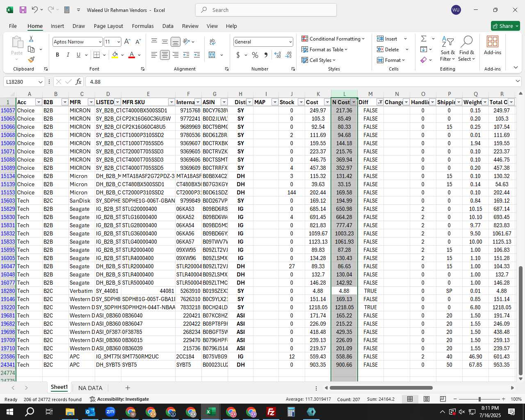Increase indent in Alignment group
The image size is (525, 420).
tap(196, 55)
